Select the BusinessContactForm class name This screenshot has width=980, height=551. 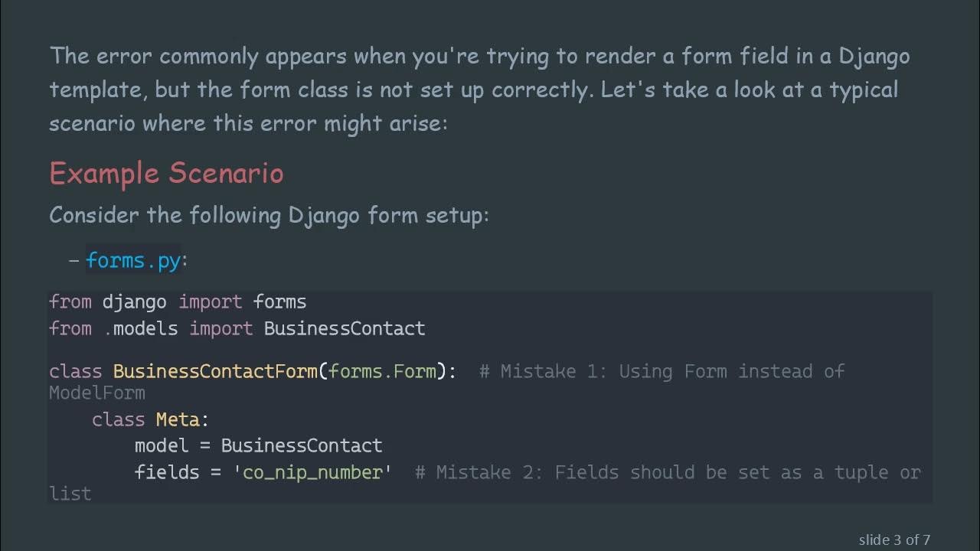tap(215, 371)
